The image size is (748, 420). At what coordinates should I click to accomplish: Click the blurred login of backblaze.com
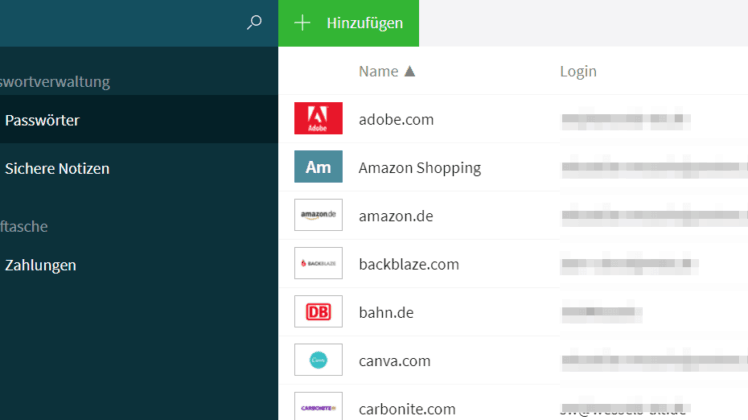[630, 263]
